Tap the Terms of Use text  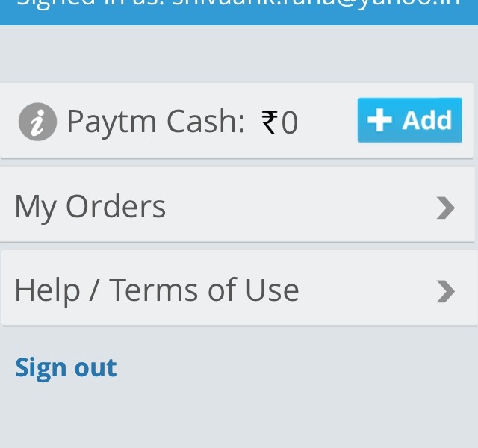(x=204, y=290)
